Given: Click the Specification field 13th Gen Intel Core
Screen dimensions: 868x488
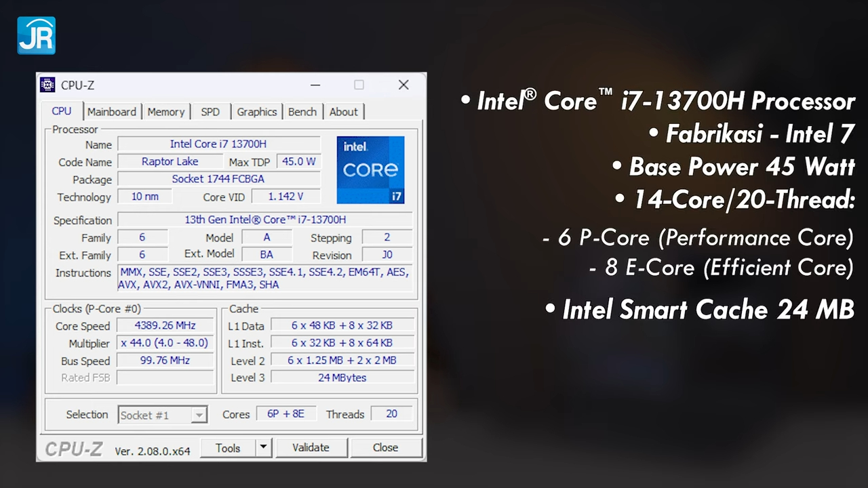Looking at the screenshot, I should (265, 220).
